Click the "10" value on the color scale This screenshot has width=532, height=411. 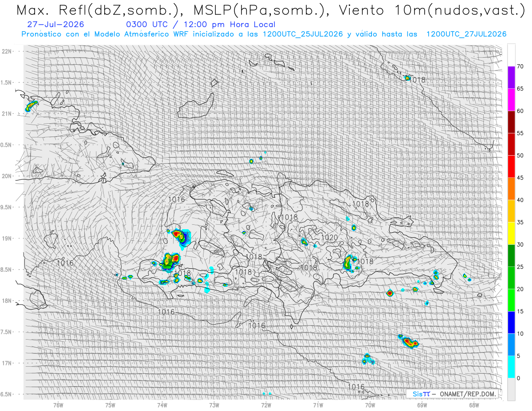point(520,333)
